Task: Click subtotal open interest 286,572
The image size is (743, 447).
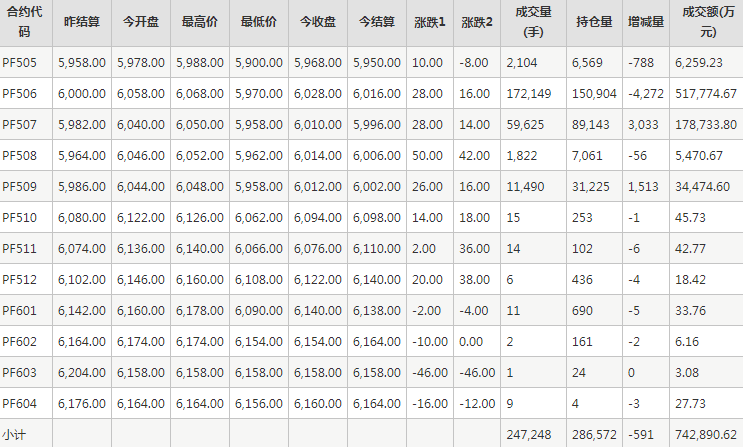Action: click(594, 435)
